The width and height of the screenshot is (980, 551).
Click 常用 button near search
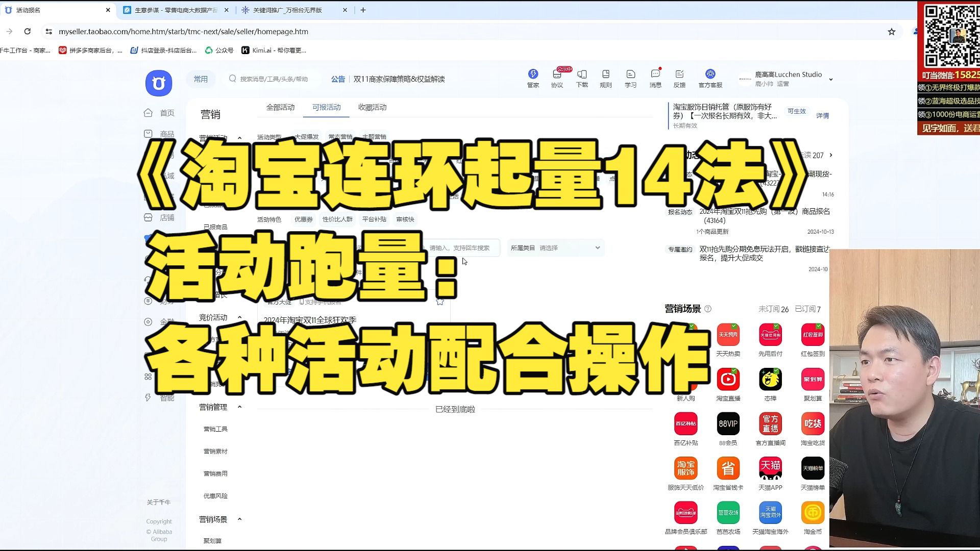[201, 79]
